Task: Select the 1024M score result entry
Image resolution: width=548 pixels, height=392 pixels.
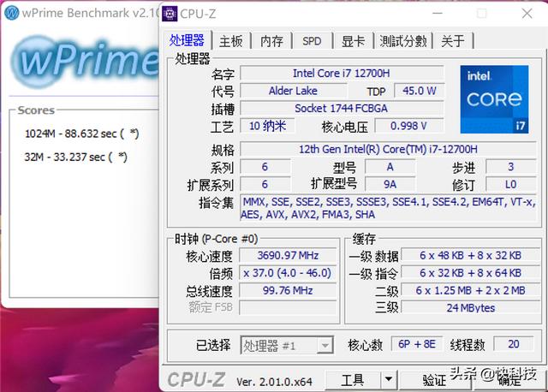Action: [82, 134]
